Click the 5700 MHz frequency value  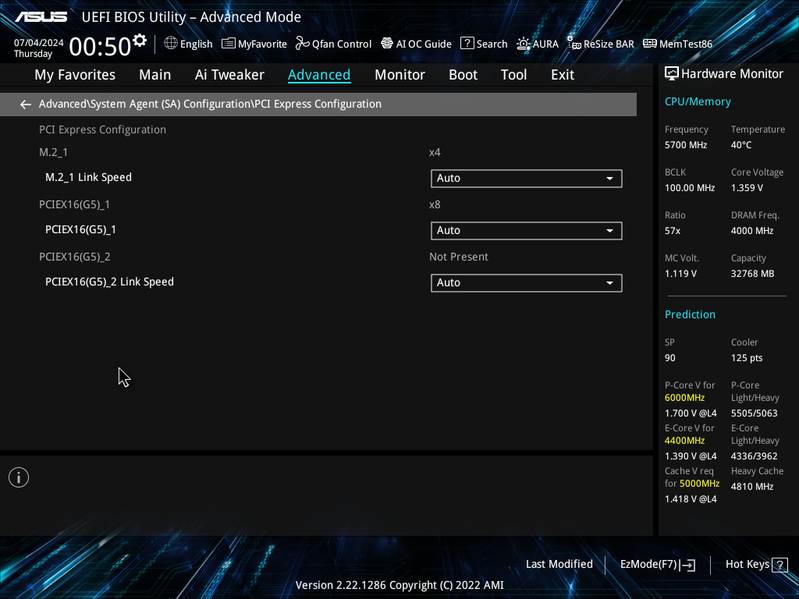click(685, 145)
